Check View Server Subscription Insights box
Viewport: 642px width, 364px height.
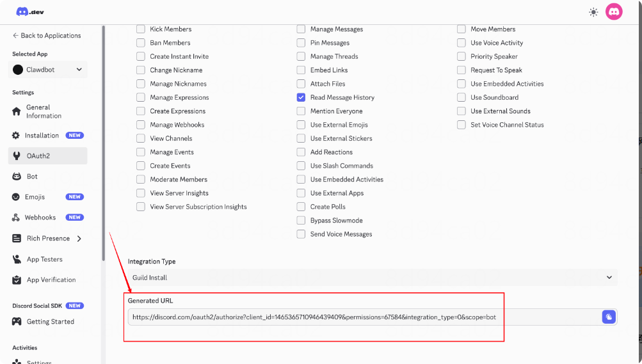tap(141, 207)
